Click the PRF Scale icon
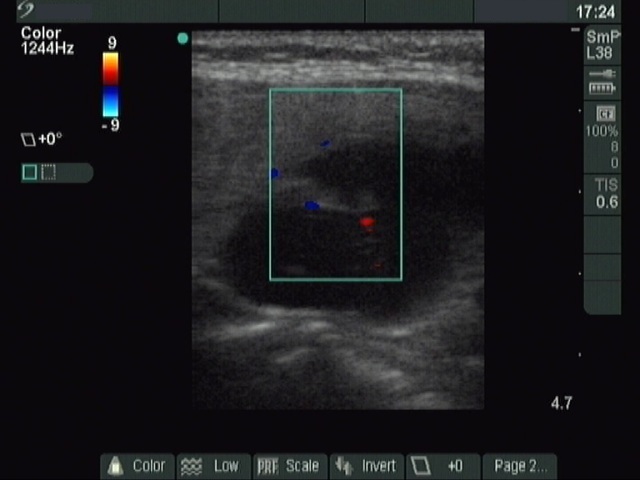 pyautogui.click(x=267, y=466)
